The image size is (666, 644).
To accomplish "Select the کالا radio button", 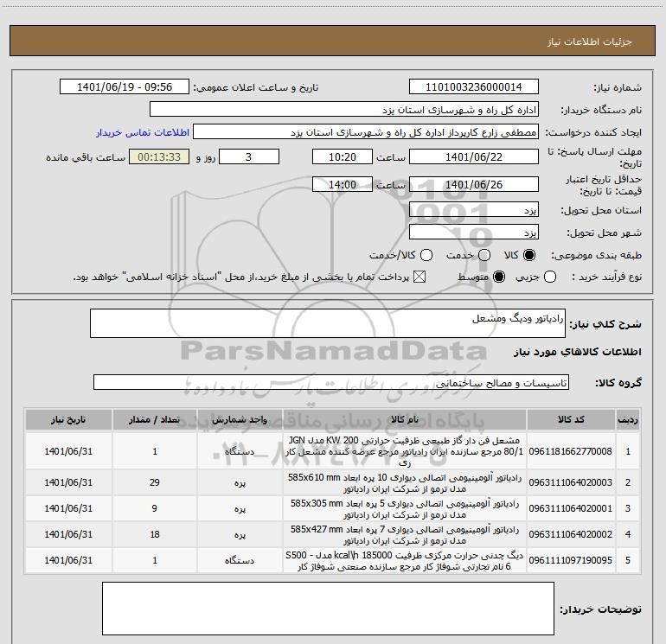I will coord(529,255).
